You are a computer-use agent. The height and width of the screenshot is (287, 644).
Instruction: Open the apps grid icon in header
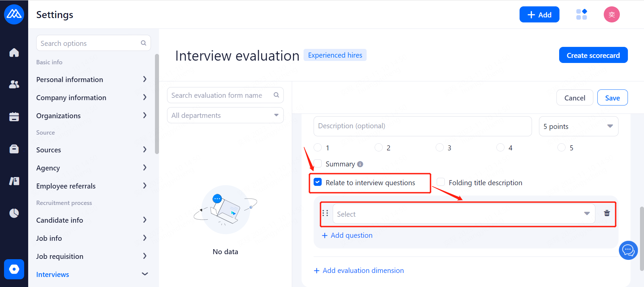(581, 14)
